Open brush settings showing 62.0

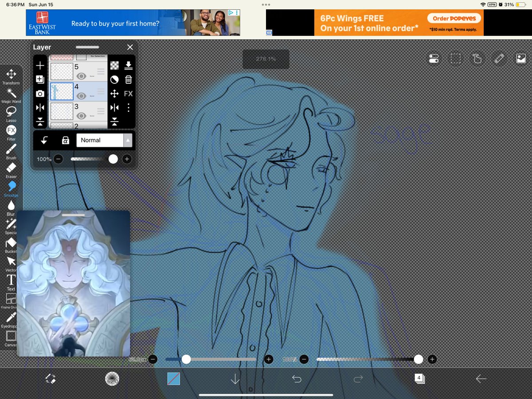pyautogui.click(x=112, y=379)
